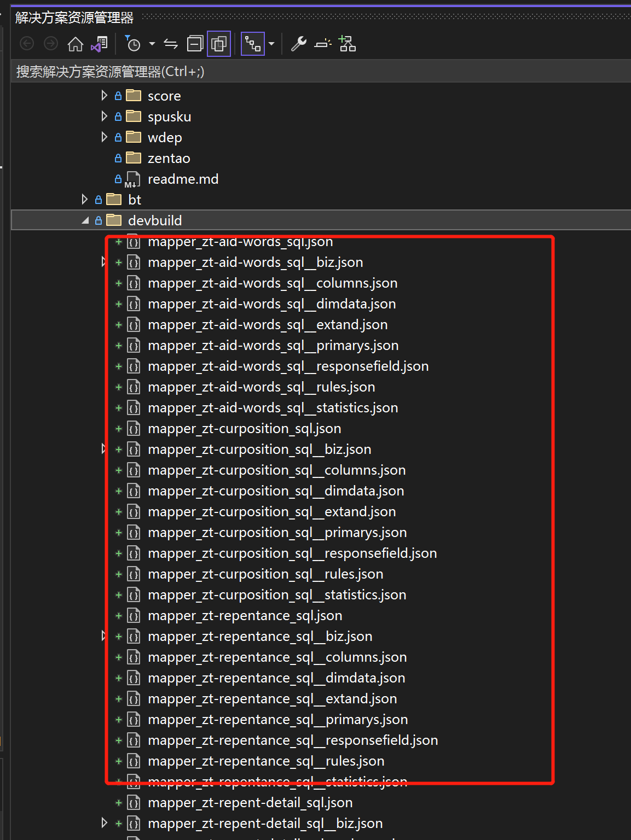Click the Back navigation arrow in toolbar
631x840 pixels.
coord(27,44)
